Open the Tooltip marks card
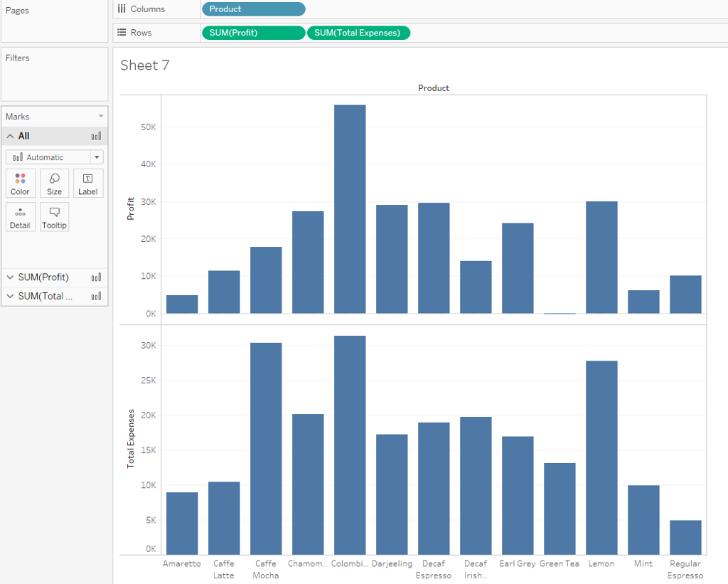The width and height of the screenshot is (728, 584). pyautogui.click(x=54, y=217)
